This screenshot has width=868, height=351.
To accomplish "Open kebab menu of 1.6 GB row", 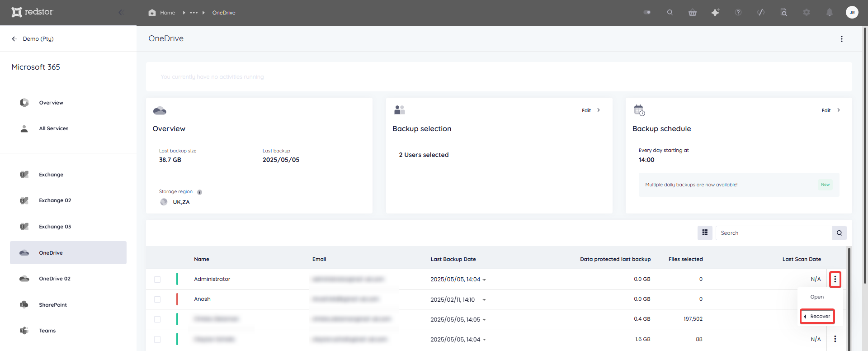I will pyautogui.click(x=835, y=339).
